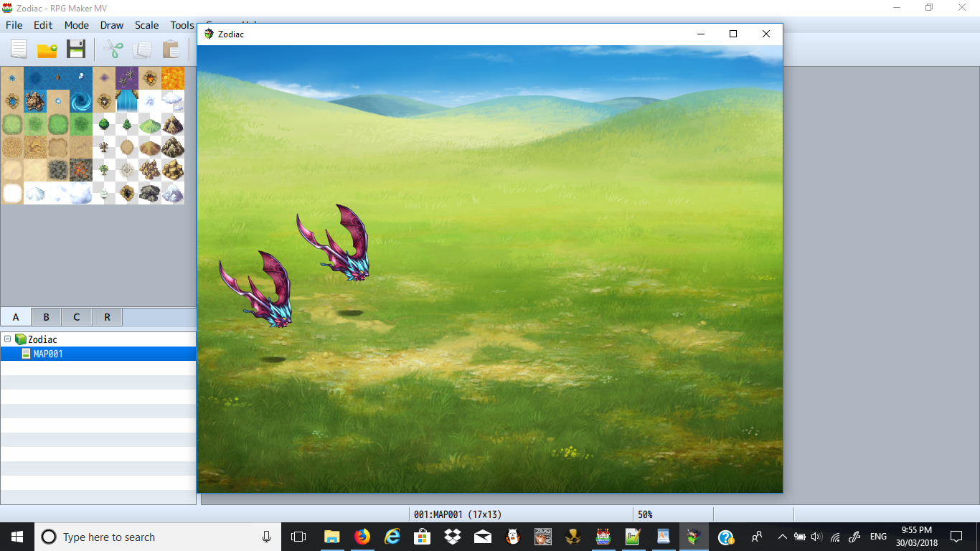Minimize the Zodiac game window
Image resolution: width=980 pixels, height=551 pixels.
tap(700, 34)
